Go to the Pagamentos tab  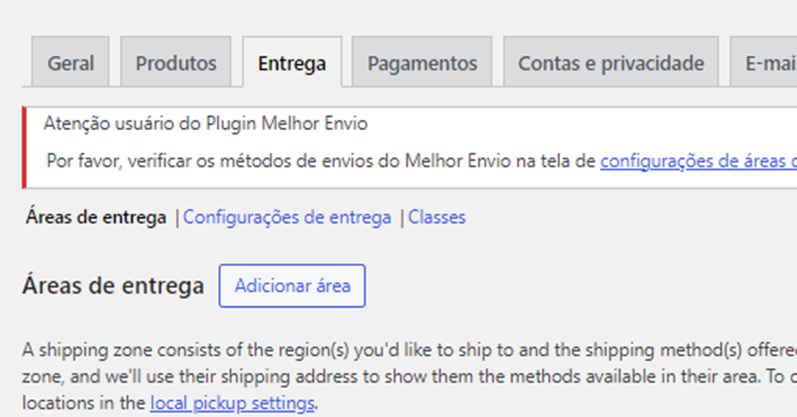click(x=422, y=64)
